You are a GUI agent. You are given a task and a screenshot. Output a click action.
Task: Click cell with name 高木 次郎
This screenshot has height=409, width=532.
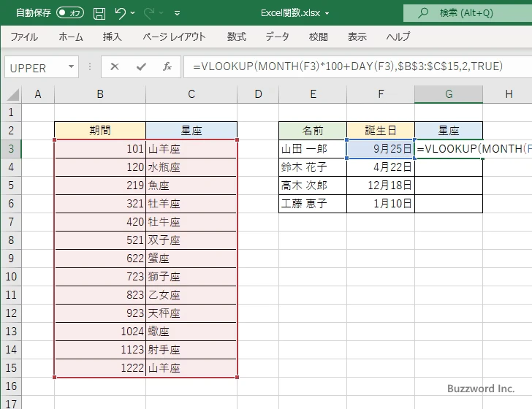[x=313, y=186]
